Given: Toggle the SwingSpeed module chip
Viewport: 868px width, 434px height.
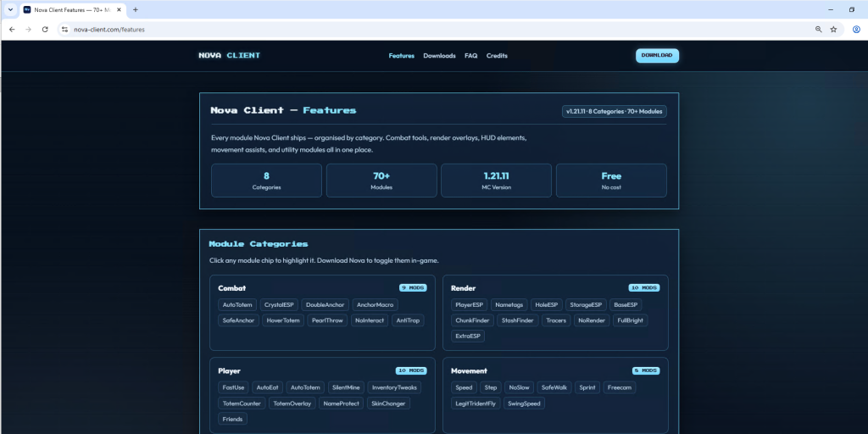Looking at the screenshot, I should [524, 403].
